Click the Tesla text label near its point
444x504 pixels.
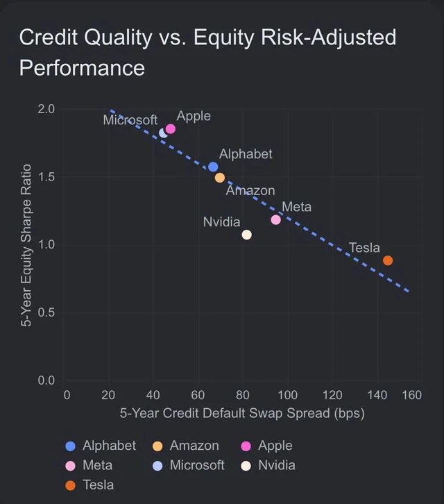coord(364,248)
